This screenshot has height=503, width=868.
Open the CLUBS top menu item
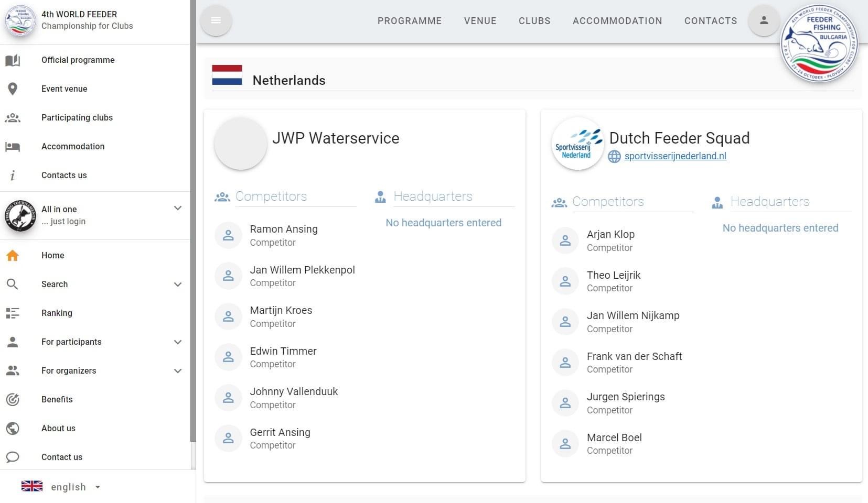pyautogui.click(x=534, y=21)
